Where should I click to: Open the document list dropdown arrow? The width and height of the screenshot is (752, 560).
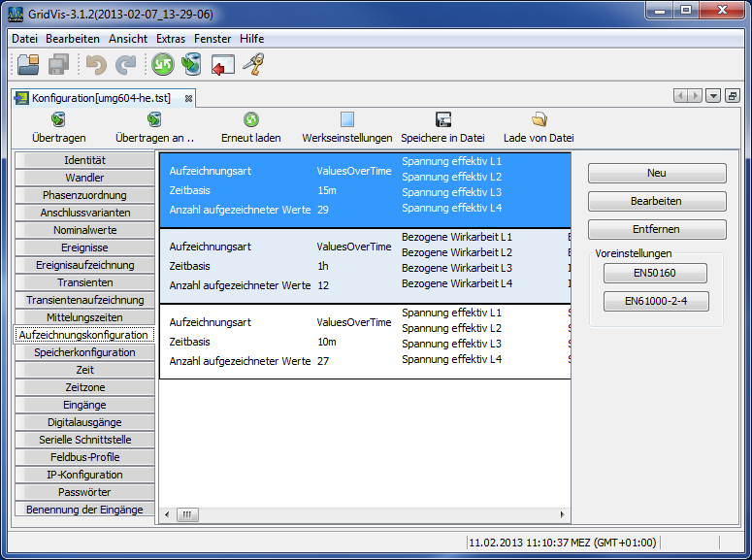point(713,96)
